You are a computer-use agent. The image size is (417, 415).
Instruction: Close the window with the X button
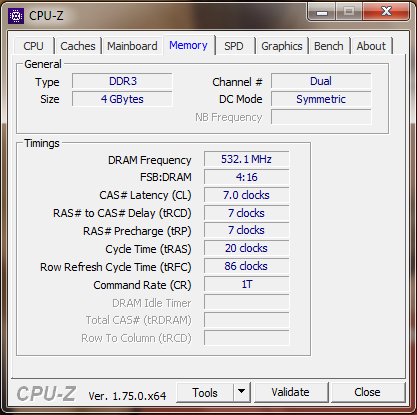click(386, 12)
